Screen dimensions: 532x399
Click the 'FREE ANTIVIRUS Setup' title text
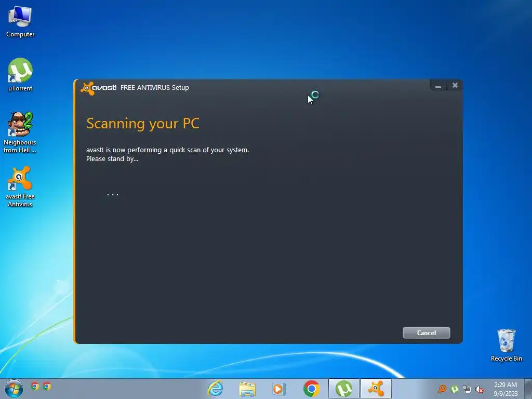[x=155, y=87]
